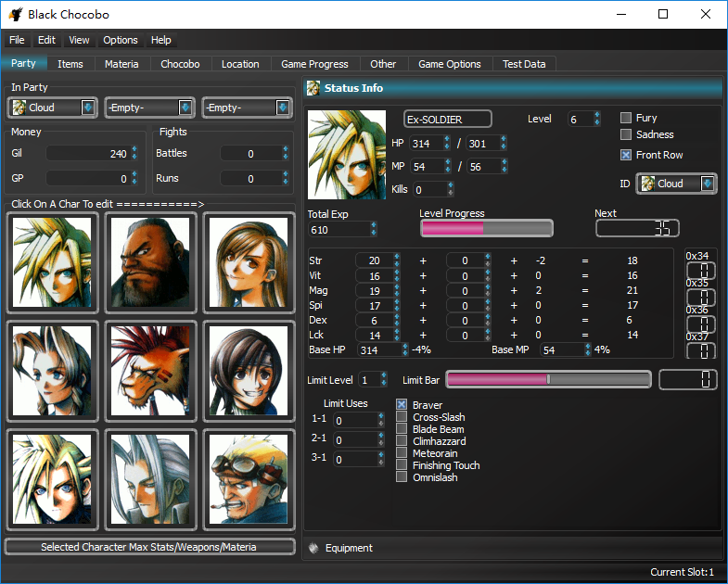The width and height of the screenshot is (728, 584).
Task: Click the 0x34 LCD value box
Action: pos(700,271)
